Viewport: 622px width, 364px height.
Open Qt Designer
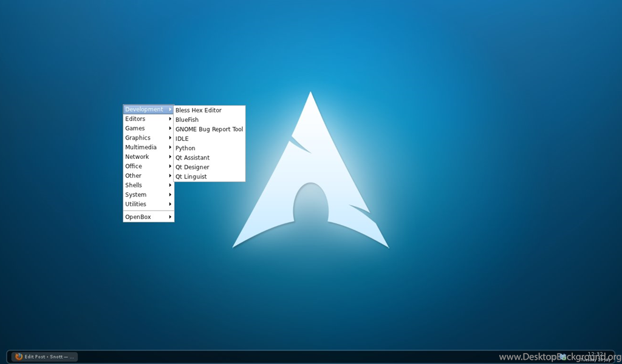click(x=210, y=167)
